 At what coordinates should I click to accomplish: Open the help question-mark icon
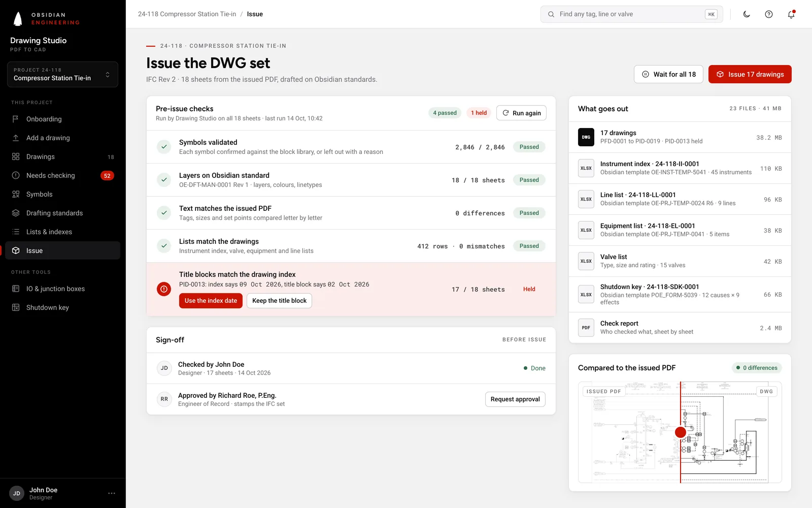(x=769, y=14)
